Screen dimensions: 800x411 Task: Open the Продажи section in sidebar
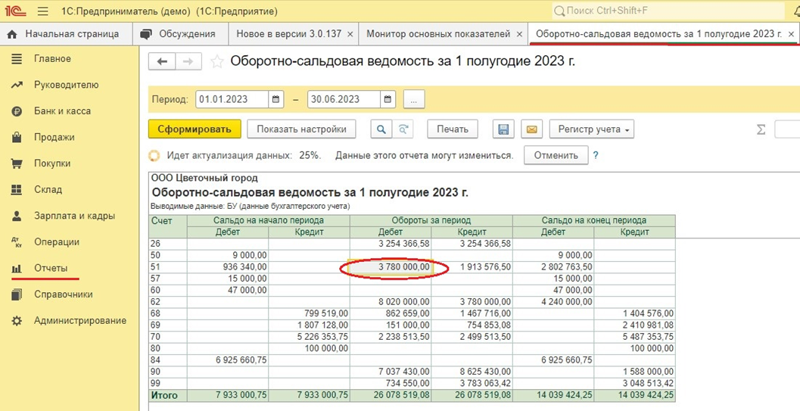click(54, 137)
